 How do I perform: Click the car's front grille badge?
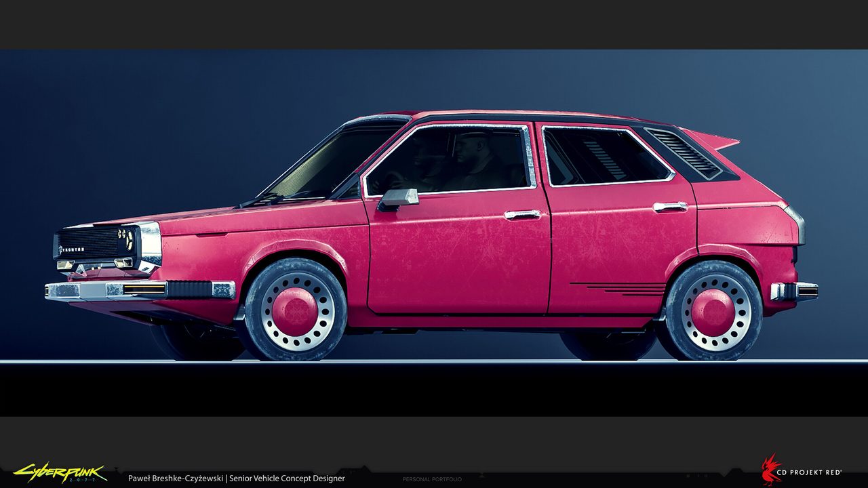click(72, 249)
